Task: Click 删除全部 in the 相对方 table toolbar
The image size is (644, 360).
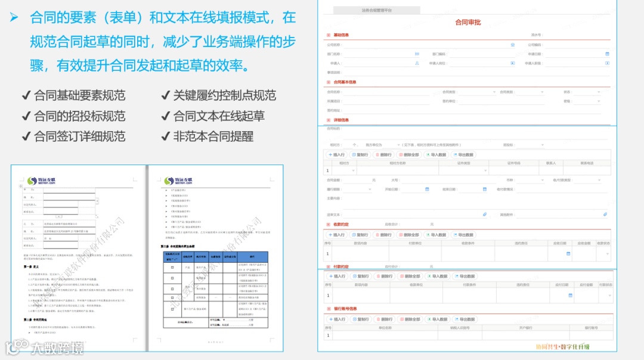Action: pyautogui.click(x=409, y=155)
